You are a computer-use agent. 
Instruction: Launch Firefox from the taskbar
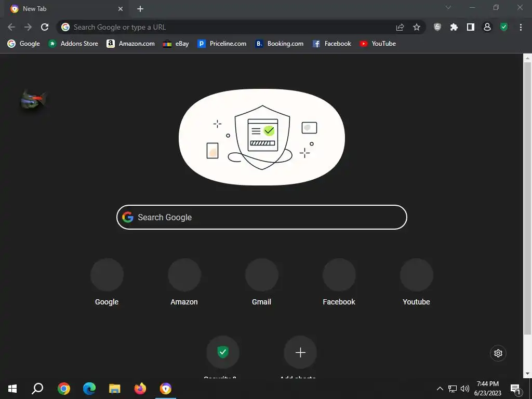[x=140, y=389]
